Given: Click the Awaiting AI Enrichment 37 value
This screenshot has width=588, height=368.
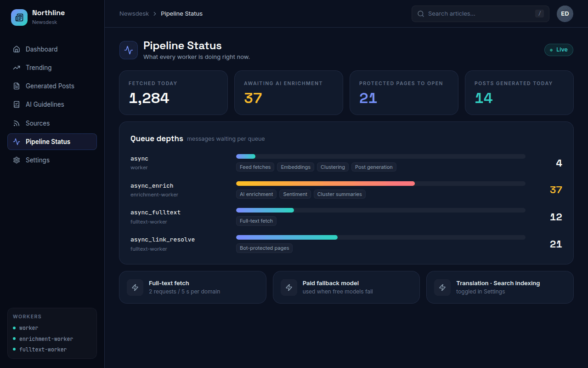Looking at the screenshot, I should point(253,98).
